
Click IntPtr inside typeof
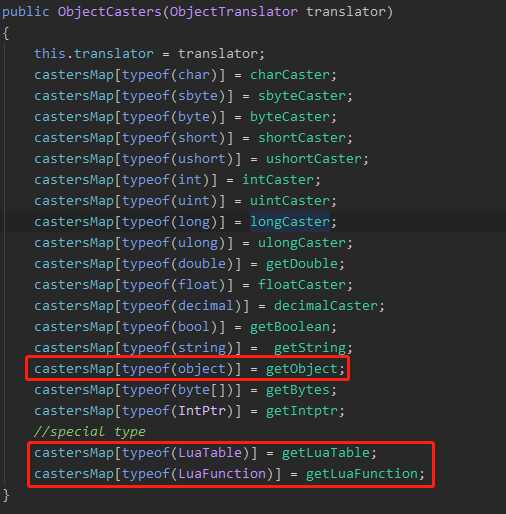click(202, 411)
